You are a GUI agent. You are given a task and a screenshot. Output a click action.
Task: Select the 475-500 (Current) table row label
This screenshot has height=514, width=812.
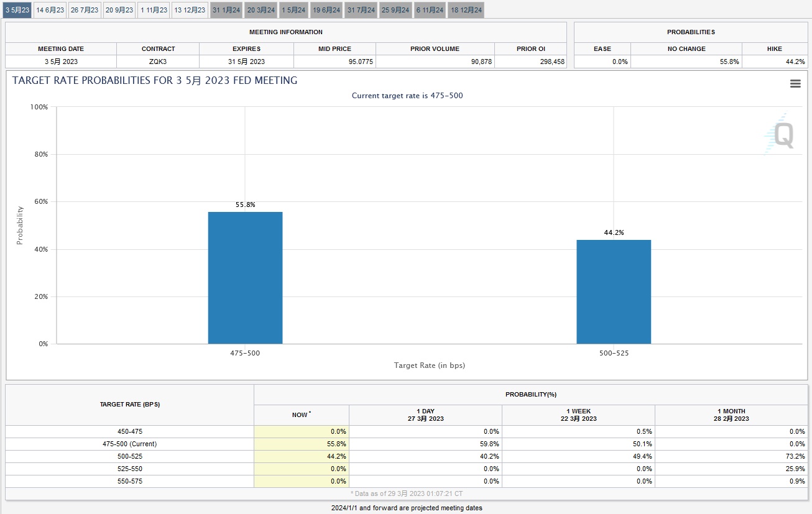click(x=129, y=444)
